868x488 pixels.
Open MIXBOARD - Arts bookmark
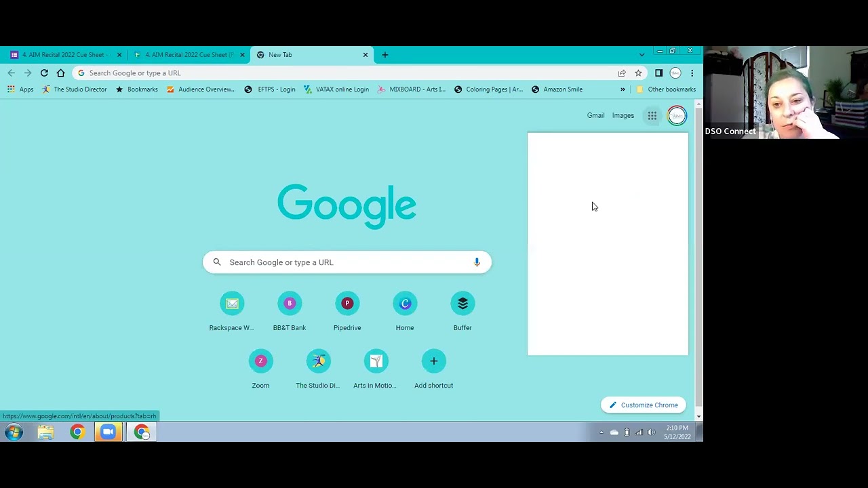pyautogui.click(x=411, y=89)
